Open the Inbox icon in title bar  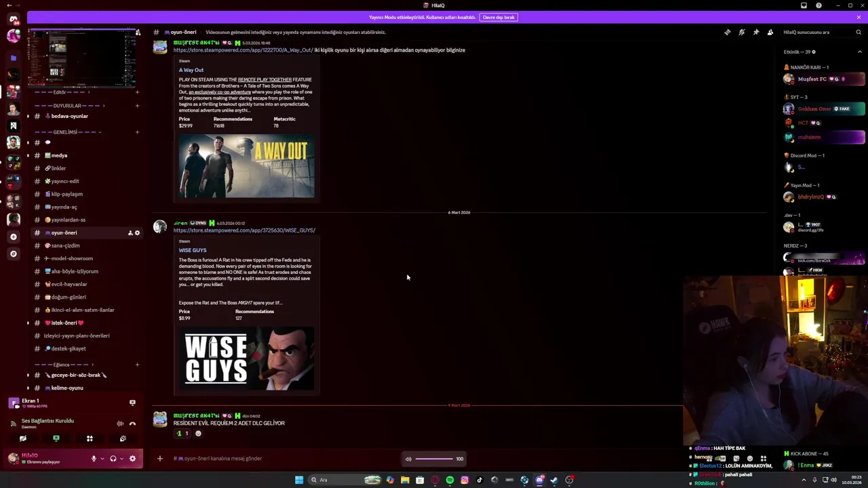804,5
